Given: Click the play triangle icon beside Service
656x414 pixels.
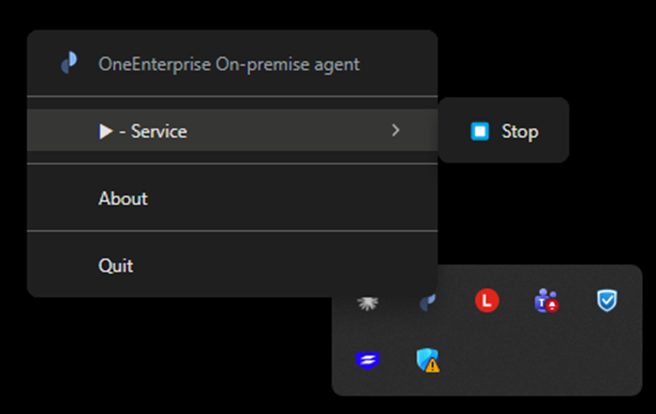Looking at the screenshot, I should [106, 131].
